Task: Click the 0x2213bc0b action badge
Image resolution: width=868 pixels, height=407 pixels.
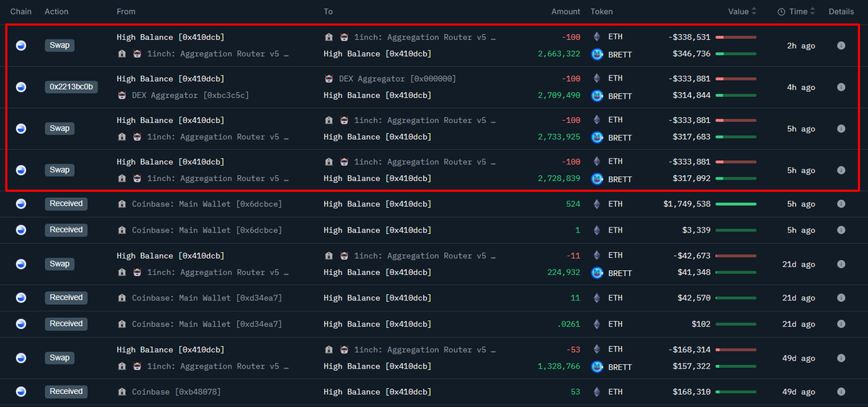Action: (x=71, y=87)
